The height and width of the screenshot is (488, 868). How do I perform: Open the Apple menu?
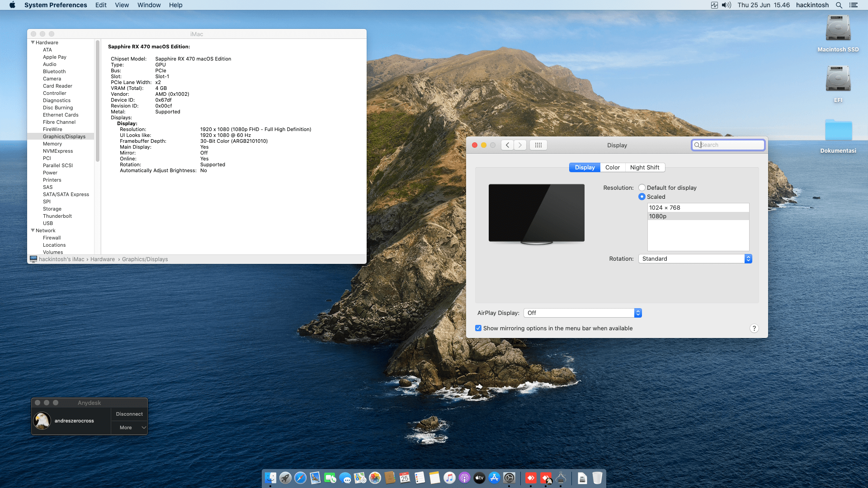(x=12, y=5)
